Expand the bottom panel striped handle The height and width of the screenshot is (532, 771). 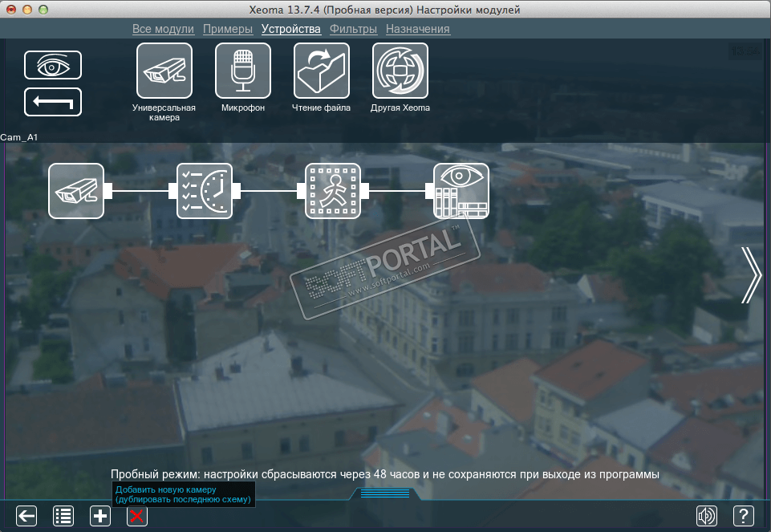[x=385, y=493]
